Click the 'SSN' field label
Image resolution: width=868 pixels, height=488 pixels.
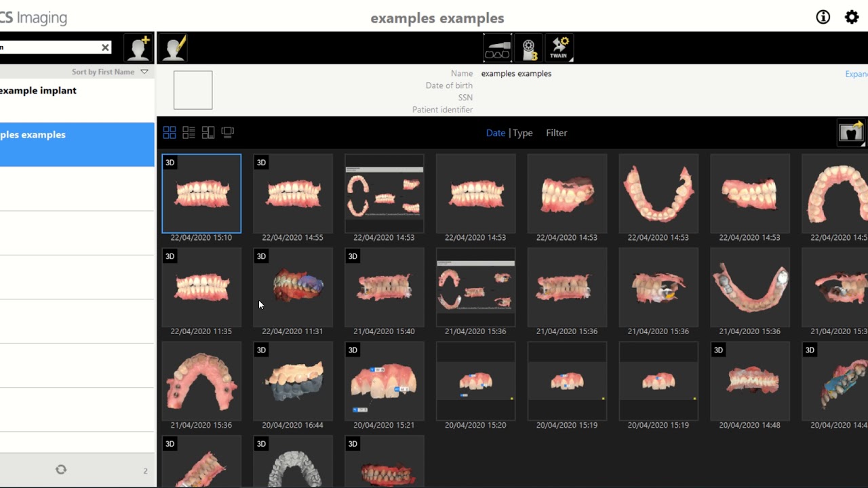[465, 98]
